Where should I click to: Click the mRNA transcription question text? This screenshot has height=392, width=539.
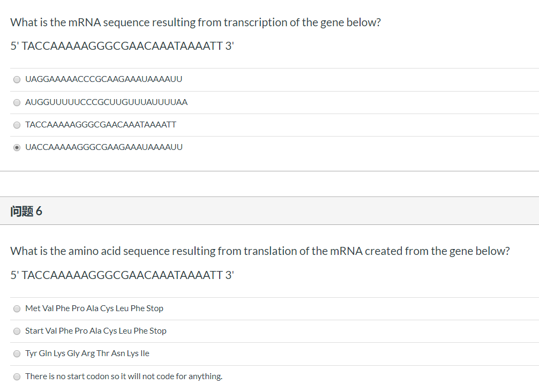click(196, 22)
